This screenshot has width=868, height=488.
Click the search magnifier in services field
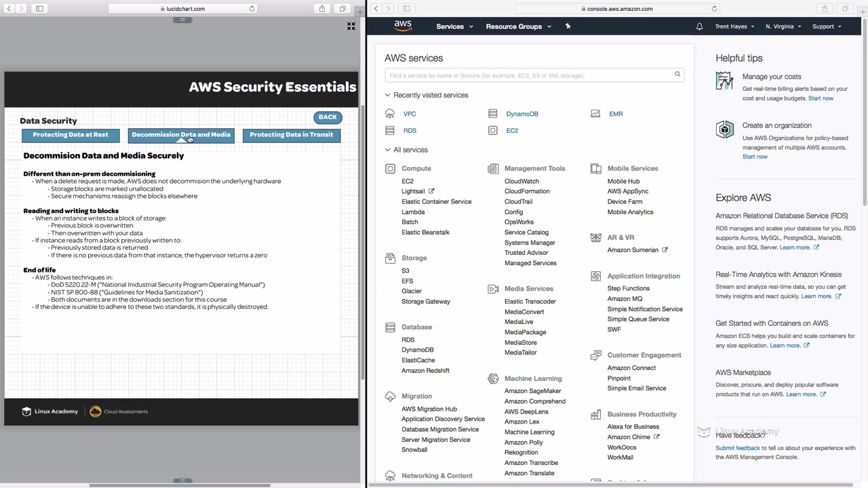[677, 75]
